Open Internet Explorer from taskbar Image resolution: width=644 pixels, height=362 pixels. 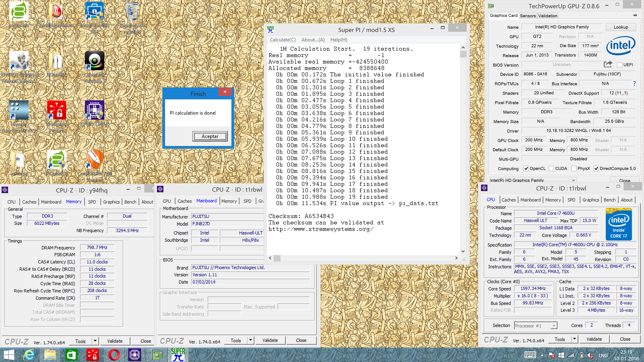click(29, 355)
